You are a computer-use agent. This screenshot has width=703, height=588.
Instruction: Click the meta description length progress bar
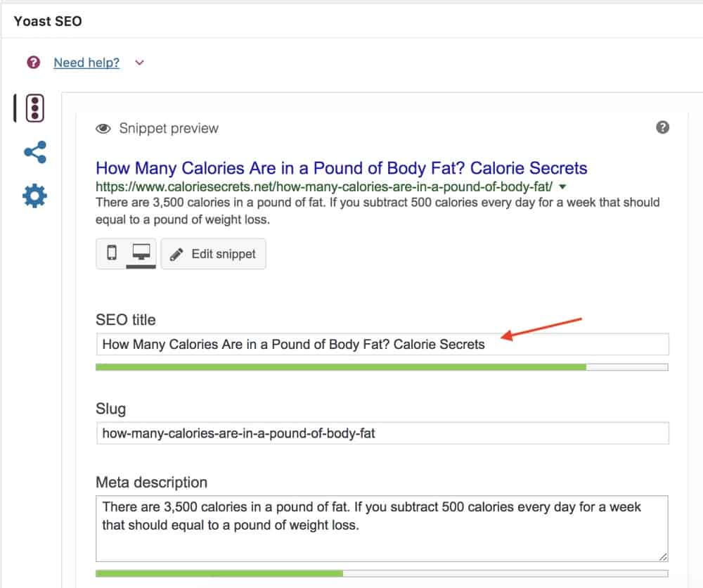coord(382,574)
